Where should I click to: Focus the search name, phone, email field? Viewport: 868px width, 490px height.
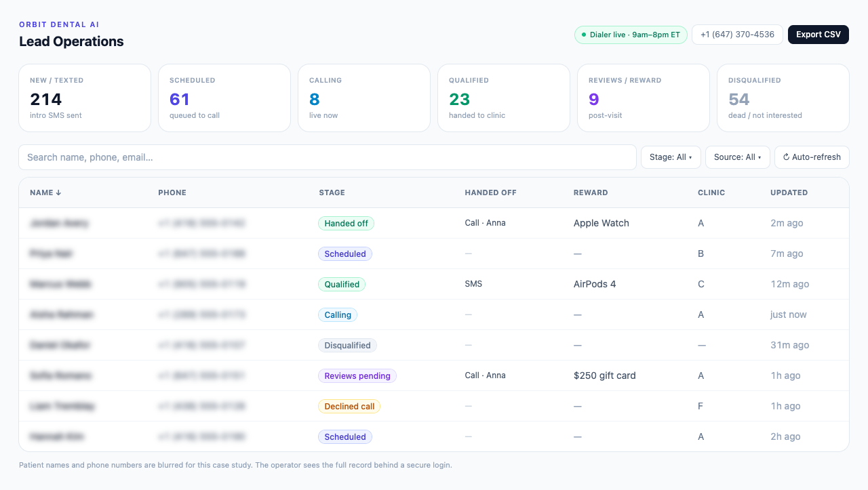pos(328,157)
